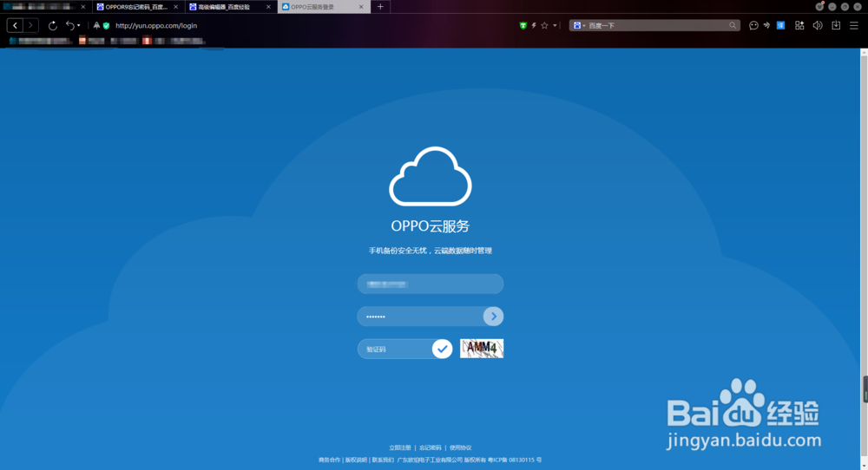This screenshot has width=868, height=470.
Task: Click the 商务合作 footer link
Action: click(329, 460)
